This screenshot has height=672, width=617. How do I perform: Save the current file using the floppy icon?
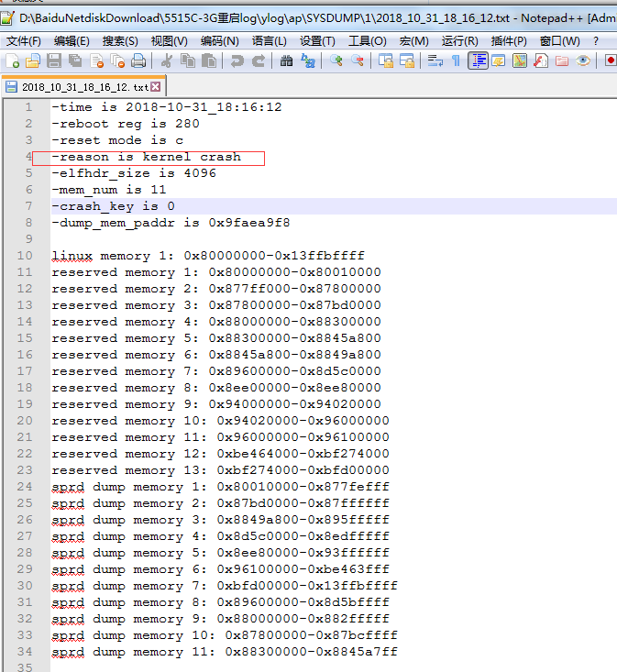pyautogui.click(x=54, y=61)
